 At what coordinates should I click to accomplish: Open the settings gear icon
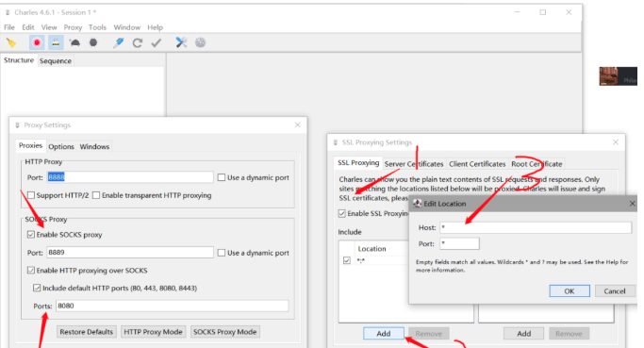[200, 42]
